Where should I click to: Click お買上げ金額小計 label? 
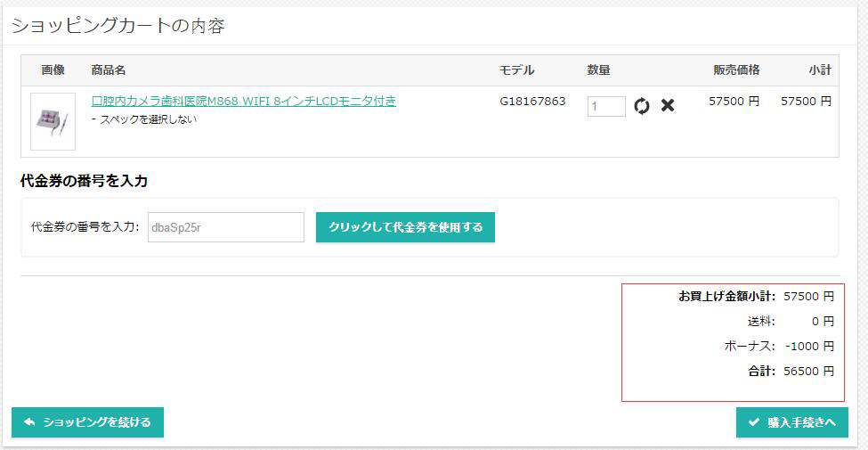pos(726,297)
